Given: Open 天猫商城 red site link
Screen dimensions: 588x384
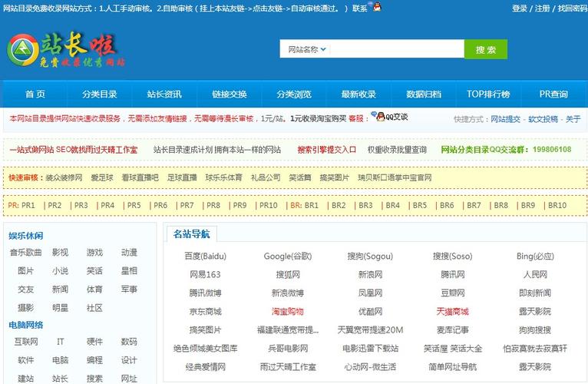Looking at the screenshot, I should 453,312.
